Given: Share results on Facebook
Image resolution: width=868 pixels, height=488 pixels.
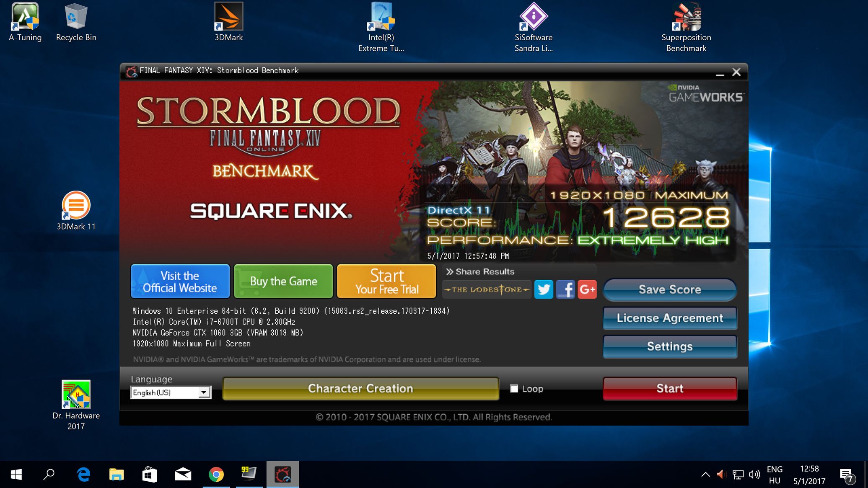Looking at the screenshot, I should (x=565, y=289).
